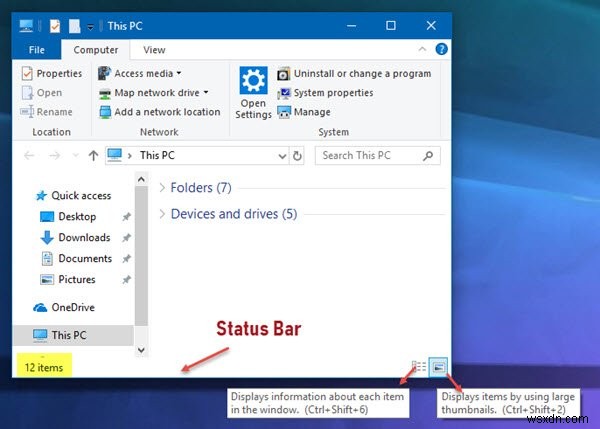Image resolution: width=600 pixels, height=429 pixels.
Task: Click the pin icon next to Documents
Action: tap(126, 259)
